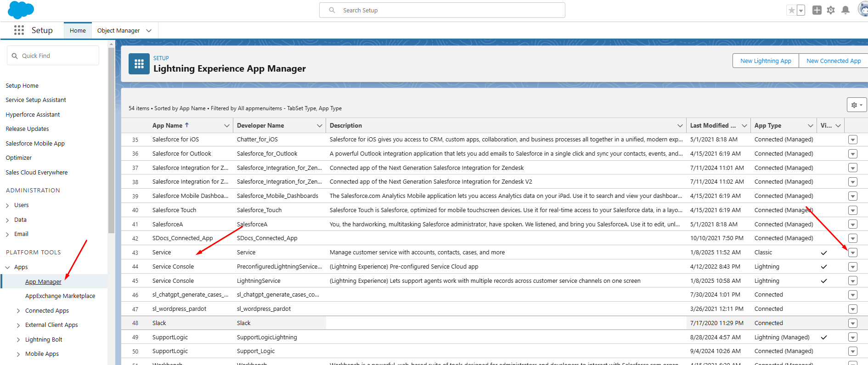Open AppExchange Marketplace link
Viewport: 868px width, 365px height.
coord(60,296)
